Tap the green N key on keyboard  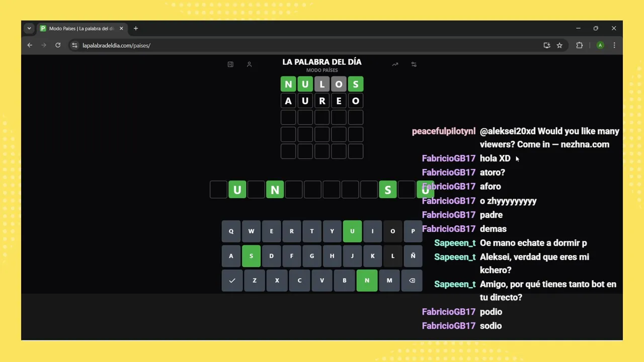[367, 281]
